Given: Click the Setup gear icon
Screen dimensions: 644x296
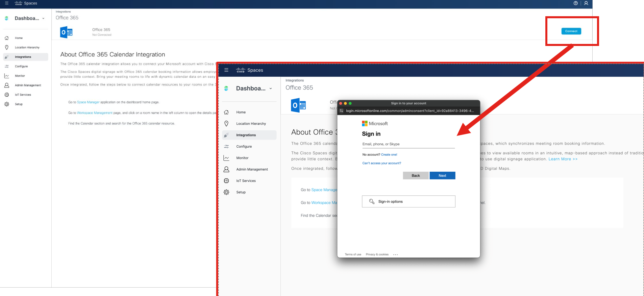Looking at the screenshot, I should click(226, 192).
